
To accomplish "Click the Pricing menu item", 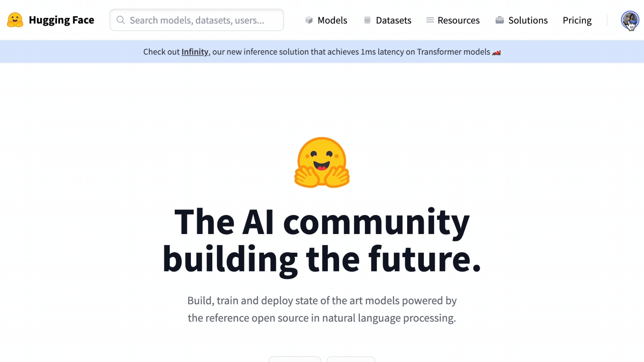I will (x=577, y=20).
